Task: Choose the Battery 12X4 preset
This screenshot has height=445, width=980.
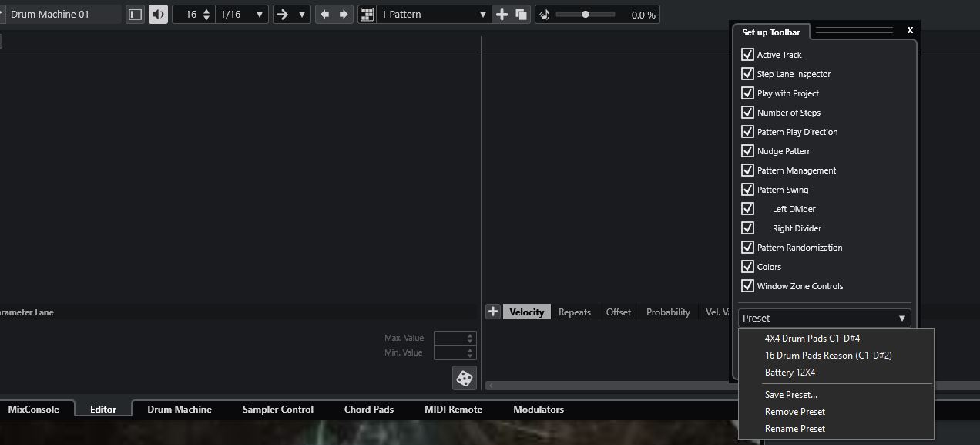Action: pyautogui.click(x=836, y=373)
